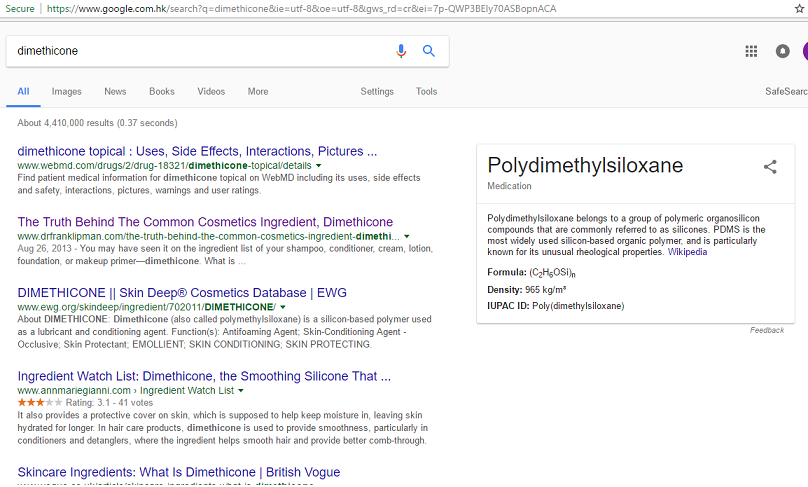Open search Tools options
The height and width of the screenshot is (487, 808).
pyautogui.click(x=426, y=92)
